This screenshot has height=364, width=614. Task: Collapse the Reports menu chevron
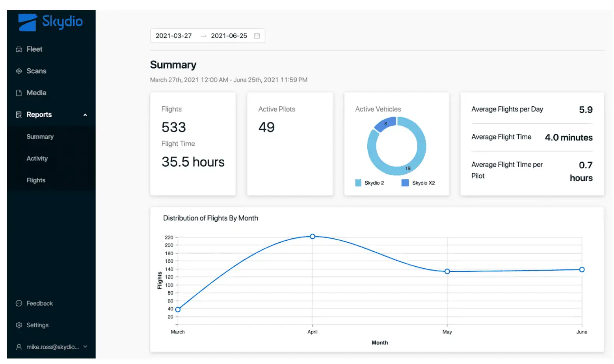click(x=85, y=115)
